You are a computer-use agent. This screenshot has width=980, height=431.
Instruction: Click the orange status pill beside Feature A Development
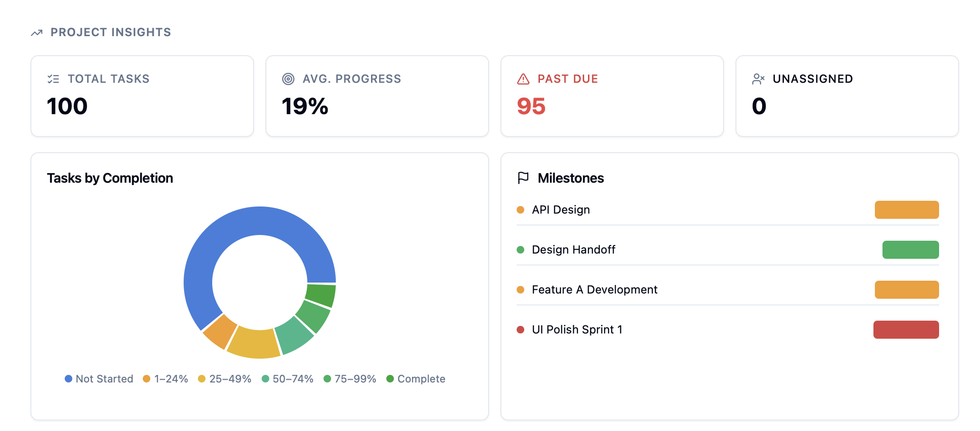point(907,289)
